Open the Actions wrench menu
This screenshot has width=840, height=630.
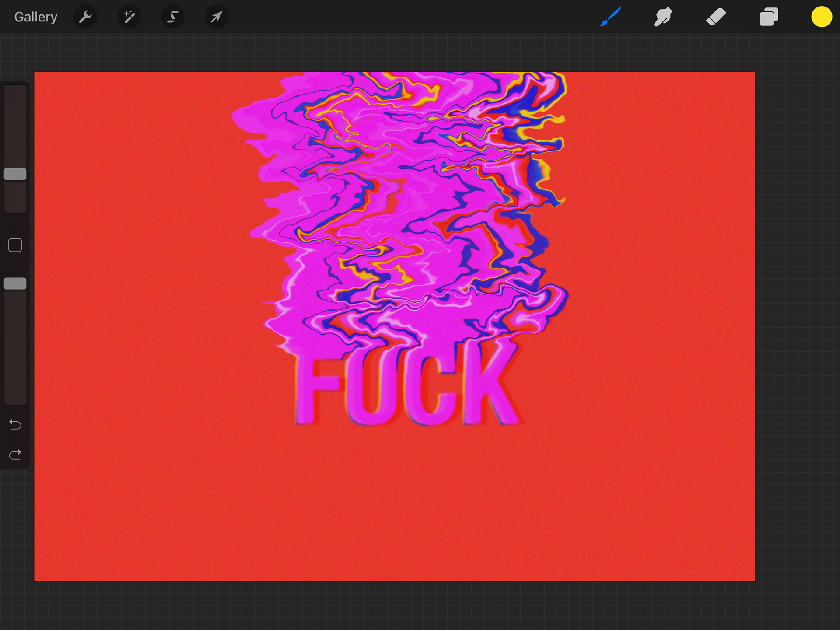(85, 17)
